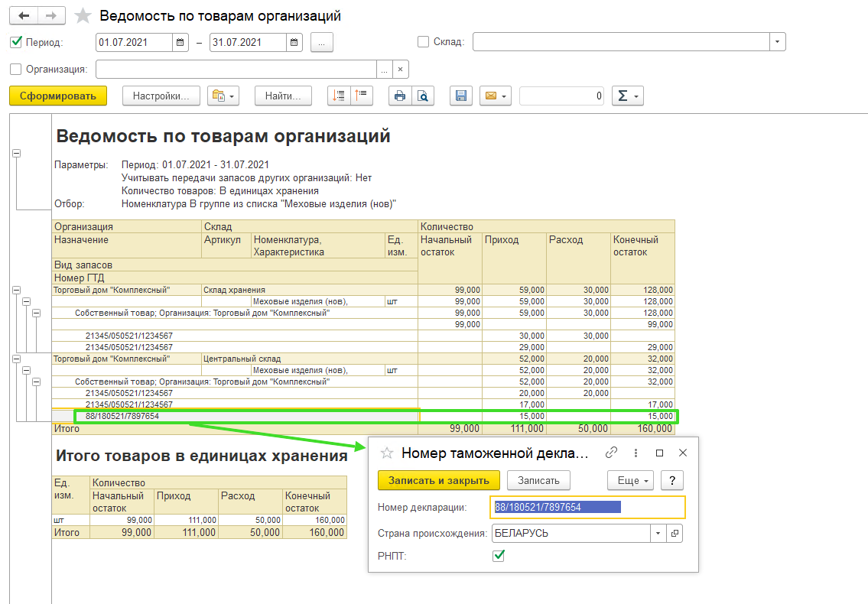The width and height of the screenshot is (868, 604).
Task: Get link to declaration with chain icon
Action: 611,453
